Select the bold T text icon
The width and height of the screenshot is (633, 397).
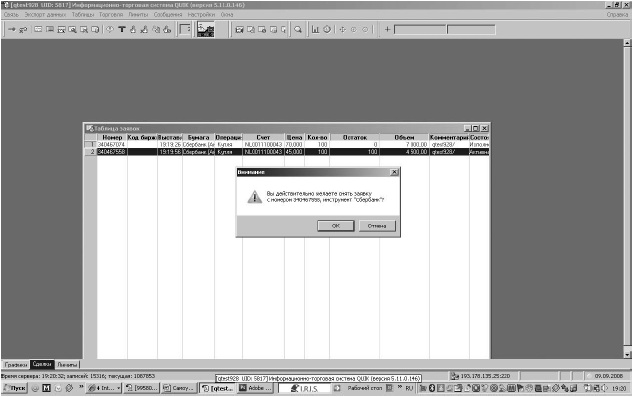[122, 29]
